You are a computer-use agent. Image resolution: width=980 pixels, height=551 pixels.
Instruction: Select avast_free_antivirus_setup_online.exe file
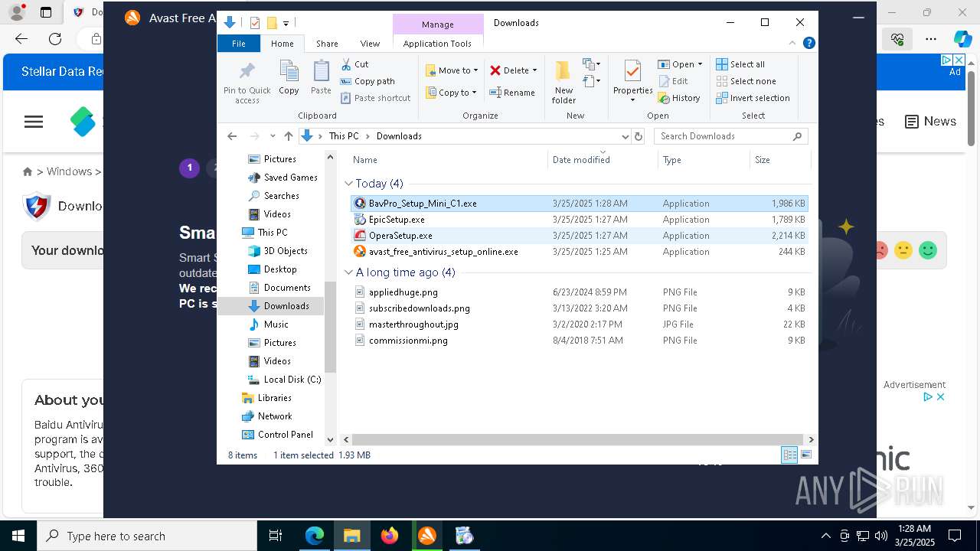click(579, 252)
